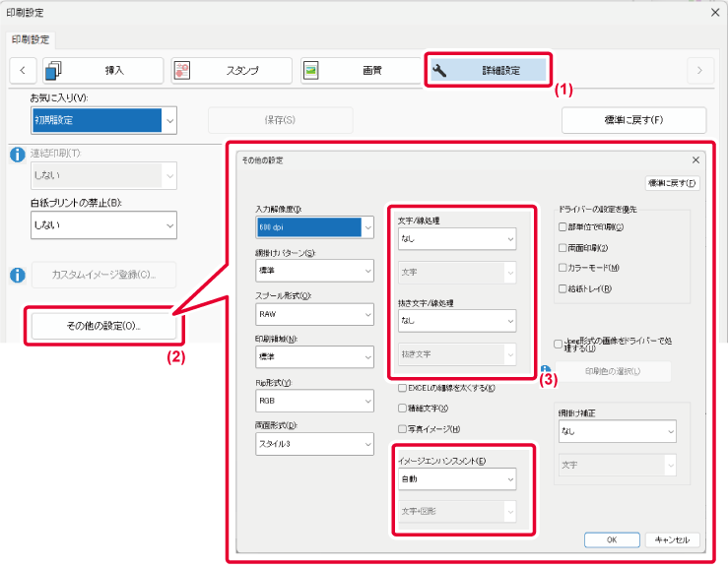Click the left arrow tab scroll button
This screenshot has width=728, height=568.
tap(22, 70)
